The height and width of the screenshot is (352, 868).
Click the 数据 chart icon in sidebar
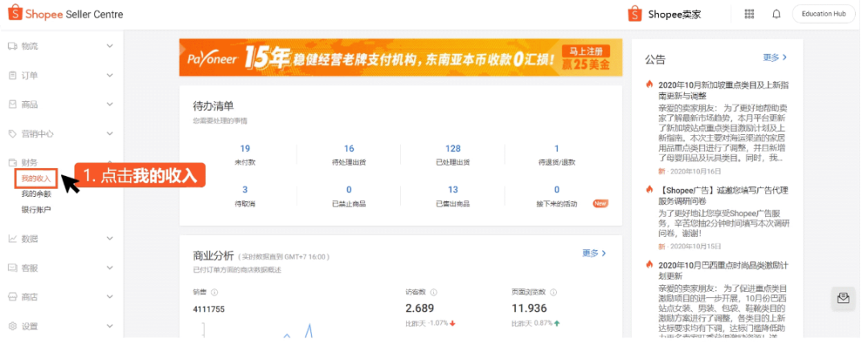pyautogui.click(x=12, y=239)
